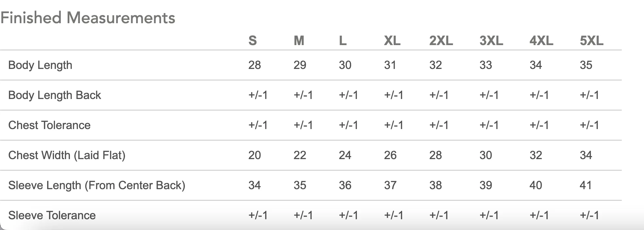Select the XL size column header
Viewport: 644px width, 230px height.
coord(392,41)
